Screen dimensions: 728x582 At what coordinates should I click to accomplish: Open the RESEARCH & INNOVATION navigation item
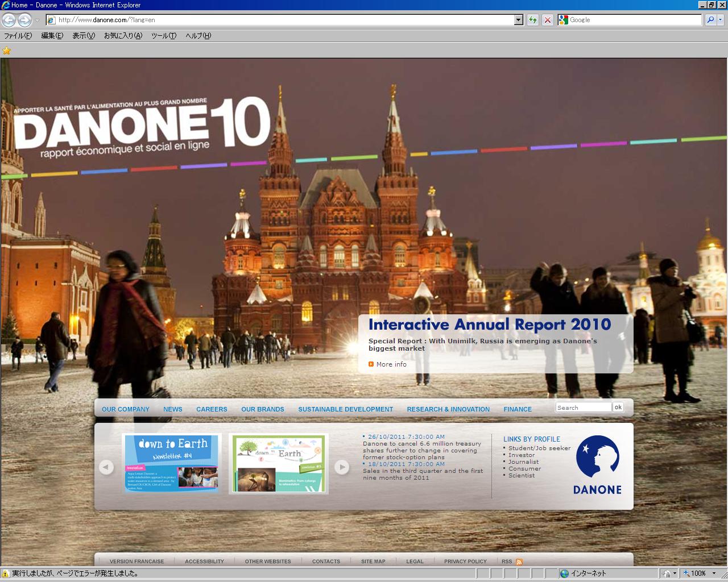coord(448,409)
